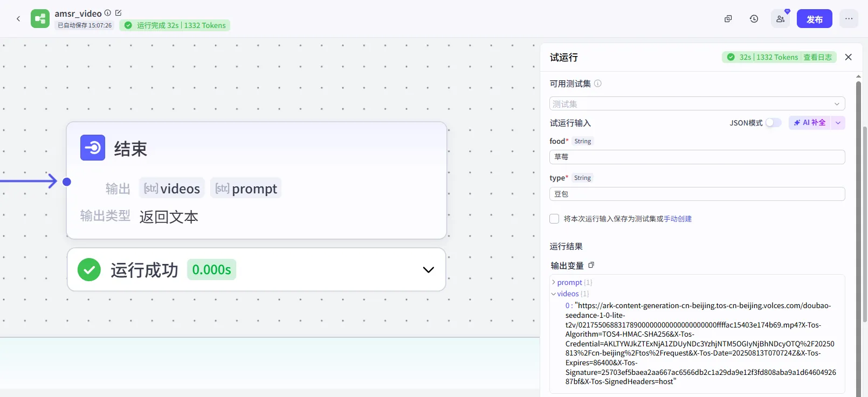868x397 pixels.
Task: Expand the 运行成功 result panel chevron
Action: (x=429, y=270)
